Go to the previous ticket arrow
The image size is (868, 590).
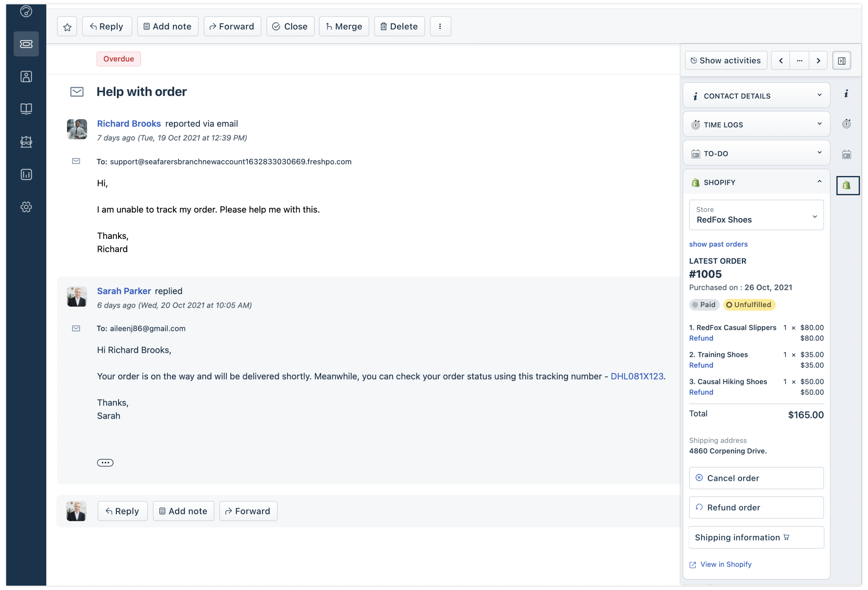781,60
